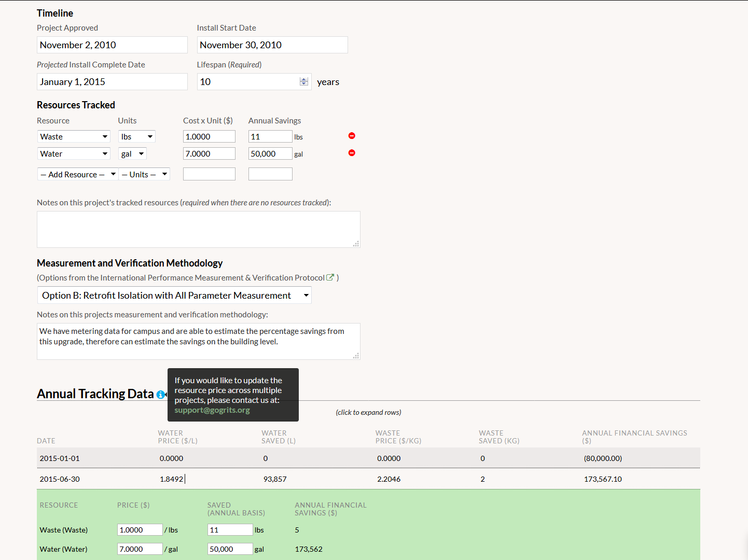Edit Waste price in expanded green panel
Image resolution: width=748 pixels, height=560 pixels.
tap(140, 529)
